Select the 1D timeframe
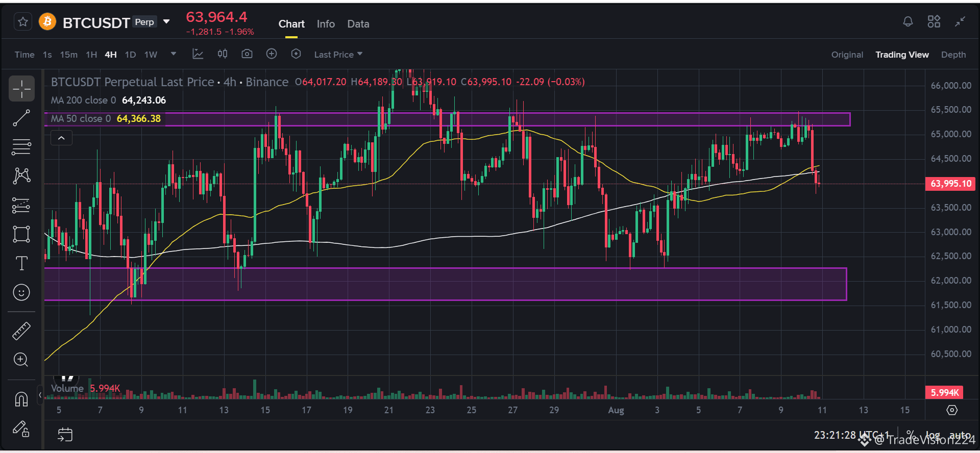This screenshot has height=453, width=980. click(x=131, y=55)
